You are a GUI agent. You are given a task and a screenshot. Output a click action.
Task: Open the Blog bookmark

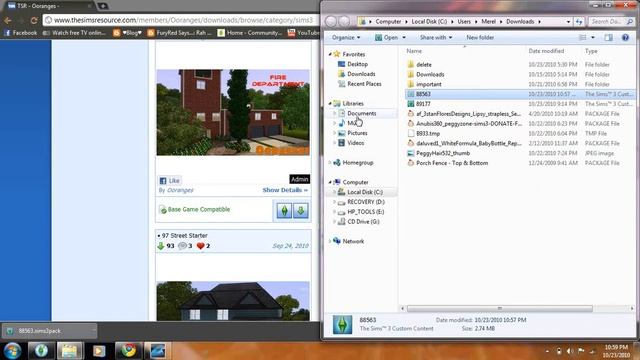(x=128, y=33)
